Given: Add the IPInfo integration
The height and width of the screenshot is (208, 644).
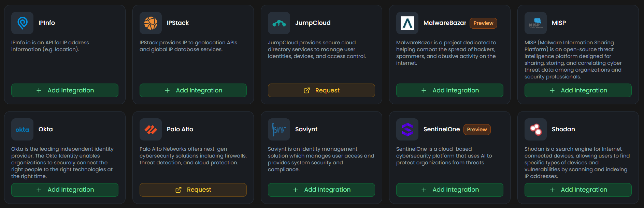Looking at the screenshot, I should [x=65, y=90].
